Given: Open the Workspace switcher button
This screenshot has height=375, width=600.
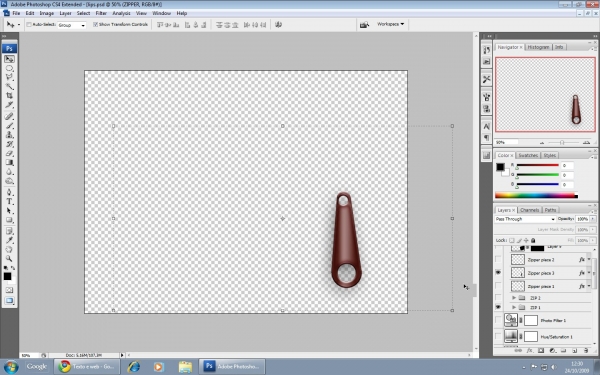Looking at the screenshot, I should click(x=390, y=24).
